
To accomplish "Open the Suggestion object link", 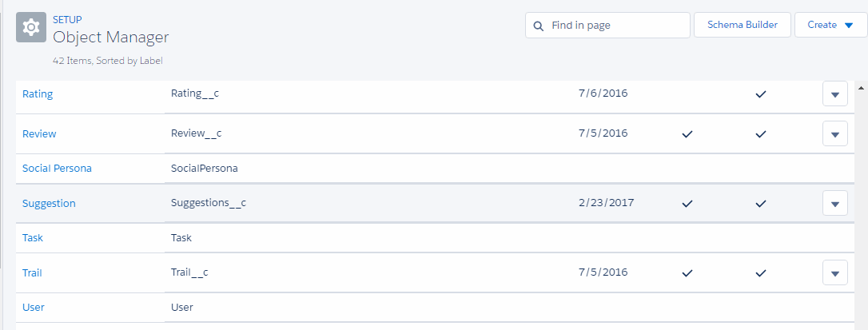I will pos(49,203).
